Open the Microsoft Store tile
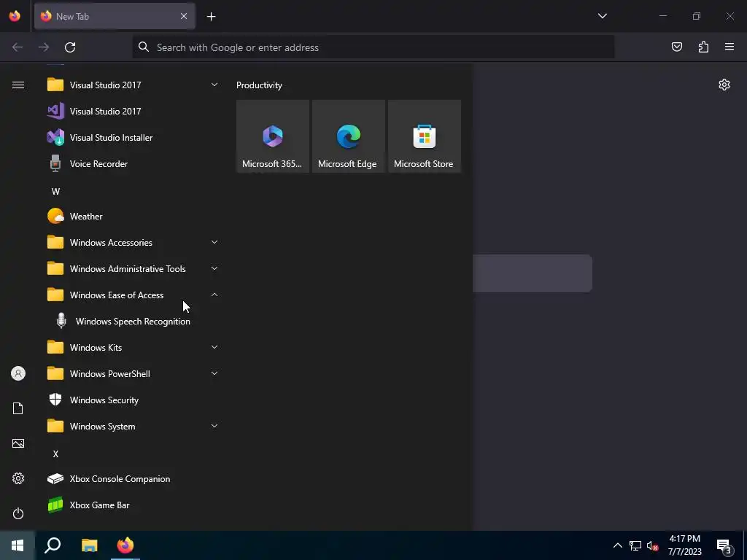 [425, 136]
